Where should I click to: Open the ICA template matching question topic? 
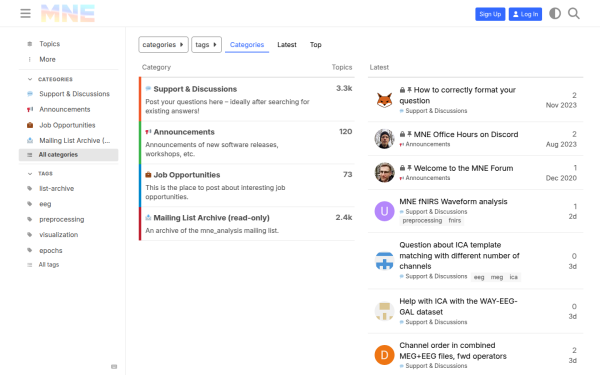click(460, 256)
